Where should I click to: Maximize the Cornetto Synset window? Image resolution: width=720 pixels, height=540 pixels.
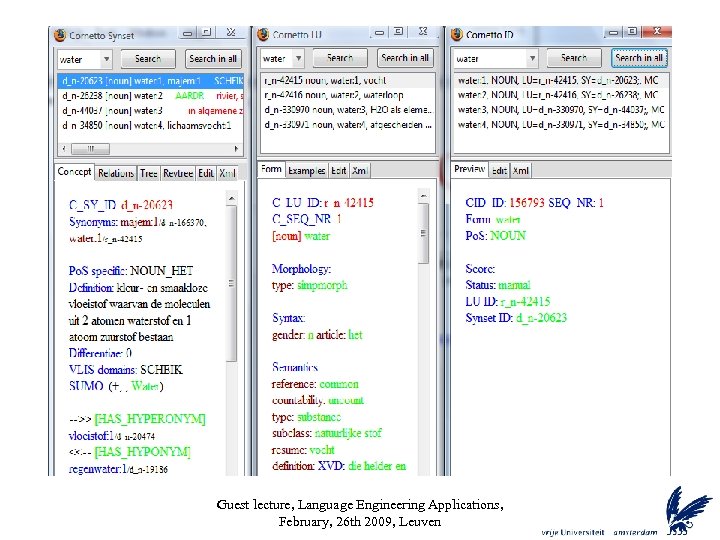pyautogui.click(x=207, y=32)
